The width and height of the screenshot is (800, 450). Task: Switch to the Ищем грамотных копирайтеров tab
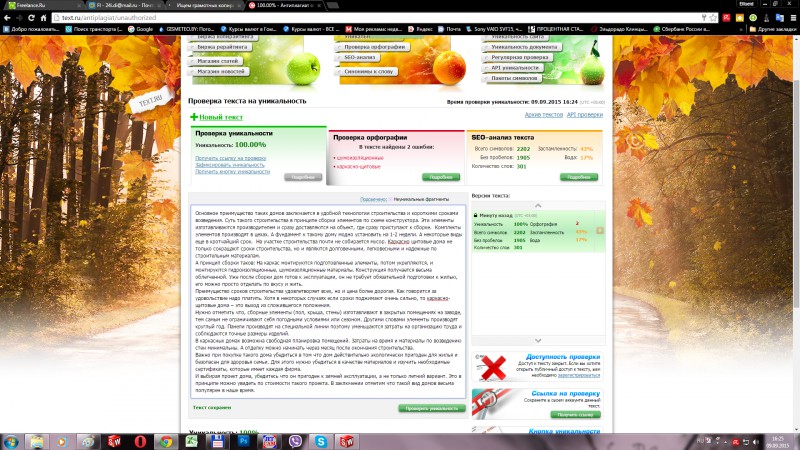coord(203,5)
